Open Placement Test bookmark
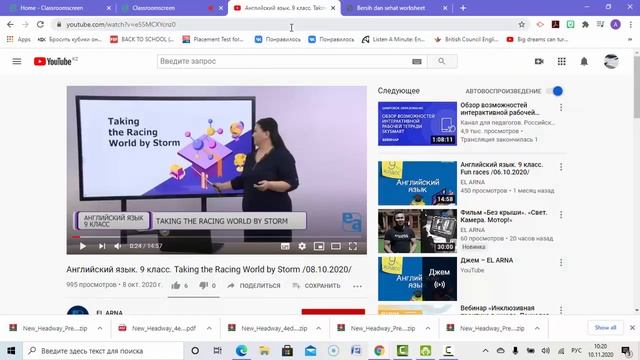 point(213,40)
